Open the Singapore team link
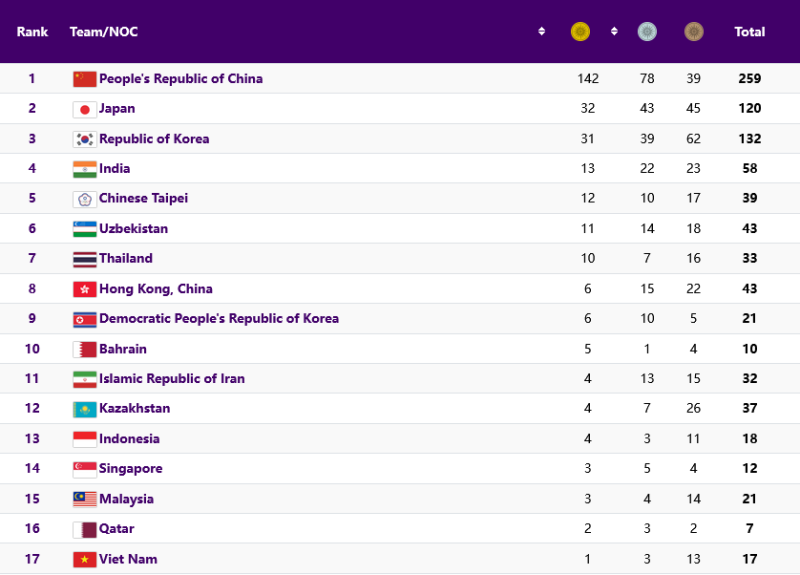The image size is (800, 575). coord(131,469)
